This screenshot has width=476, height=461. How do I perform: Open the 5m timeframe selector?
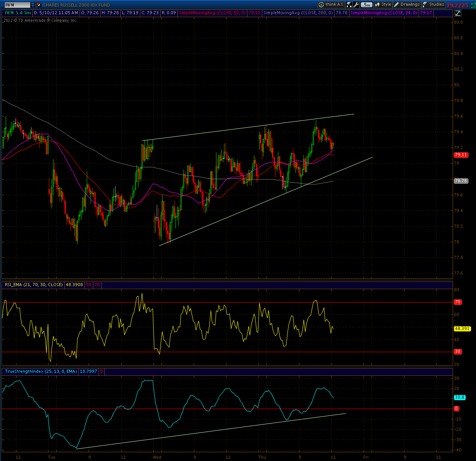pos(367,5)
